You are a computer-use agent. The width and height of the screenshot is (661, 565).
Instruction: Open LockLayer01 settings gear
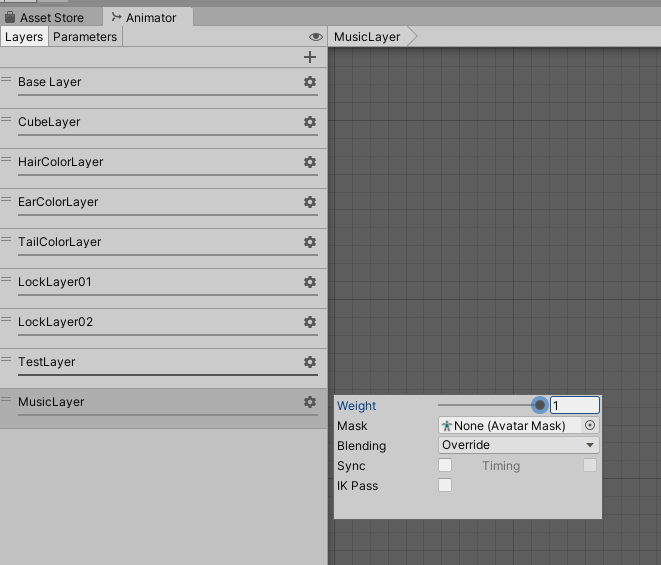coord(310,282)
